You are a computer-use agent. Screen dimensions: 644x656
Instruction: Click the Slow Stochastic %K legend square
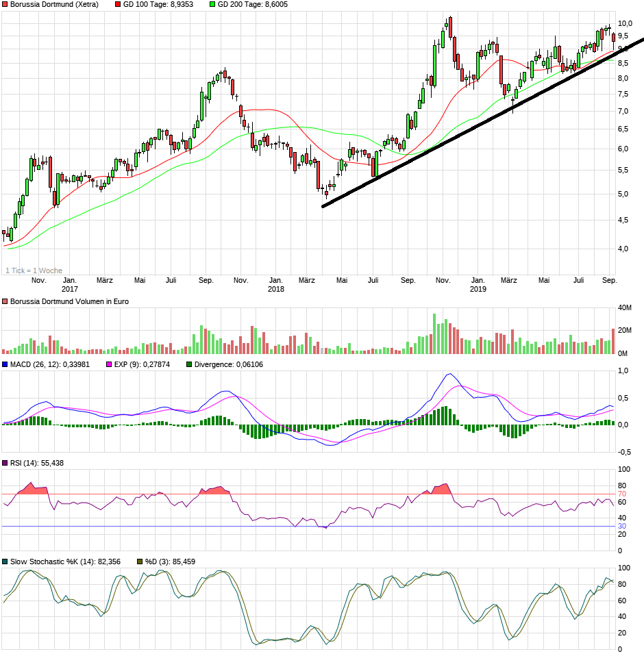pos(5,562)
